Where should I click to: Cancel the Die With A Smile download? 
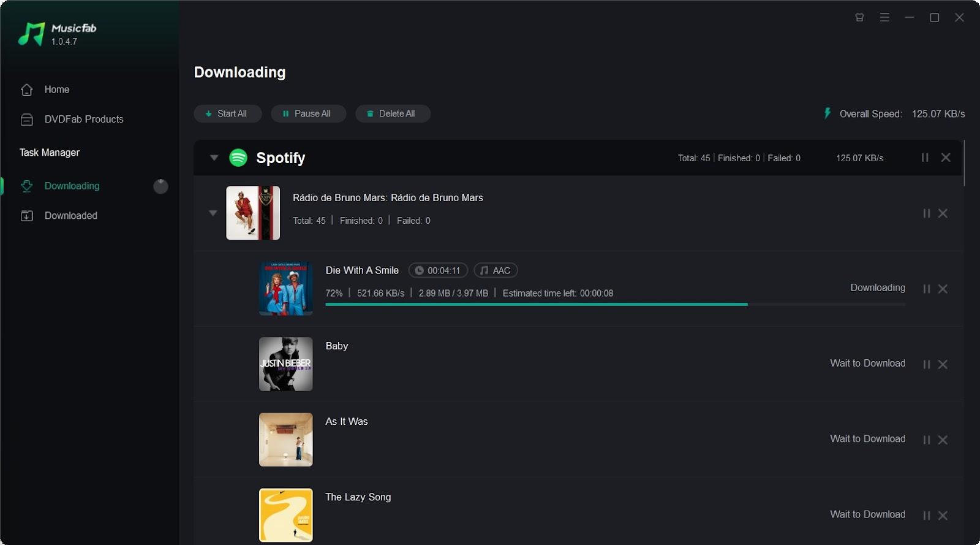point(943,289)
